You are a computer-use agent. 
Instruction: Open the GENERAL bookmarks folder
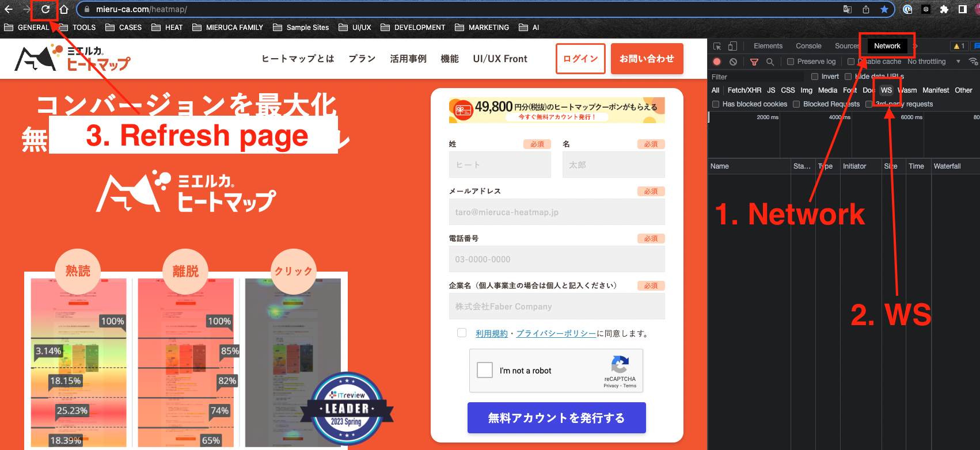27,27
